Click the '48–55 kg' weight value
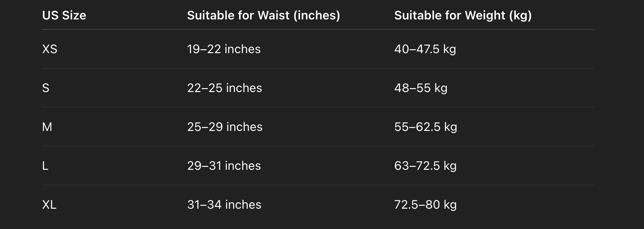 point(420,88)
